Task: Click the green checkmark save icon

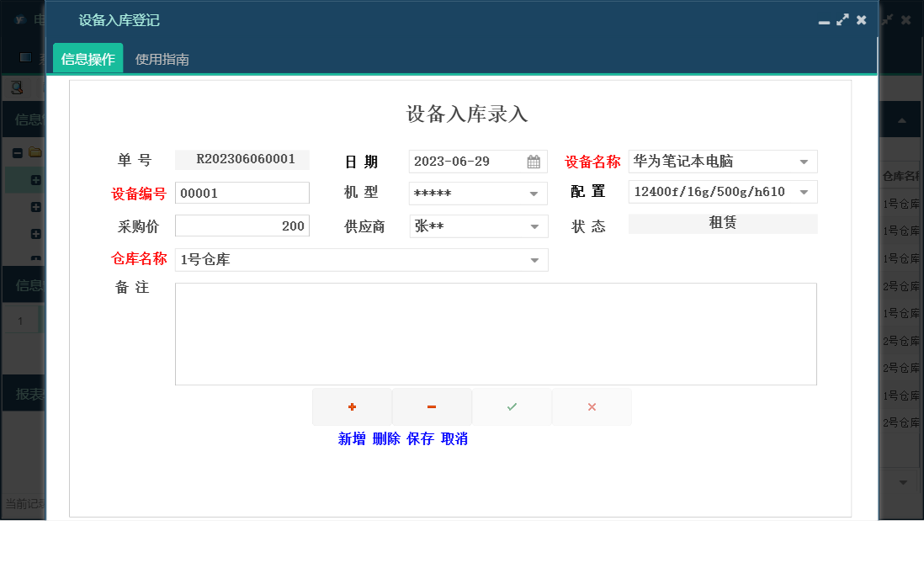Action: pyautogui.click(x=512, y=406)
